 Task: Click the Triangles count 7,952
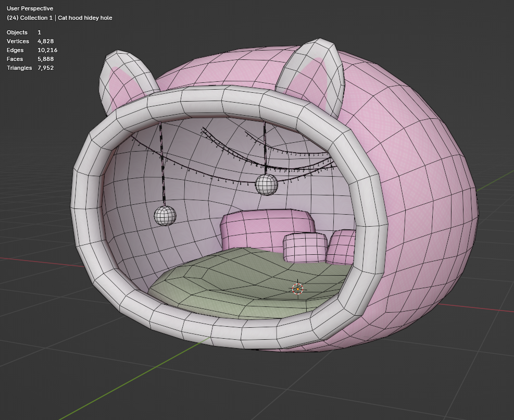pos(45,68)
